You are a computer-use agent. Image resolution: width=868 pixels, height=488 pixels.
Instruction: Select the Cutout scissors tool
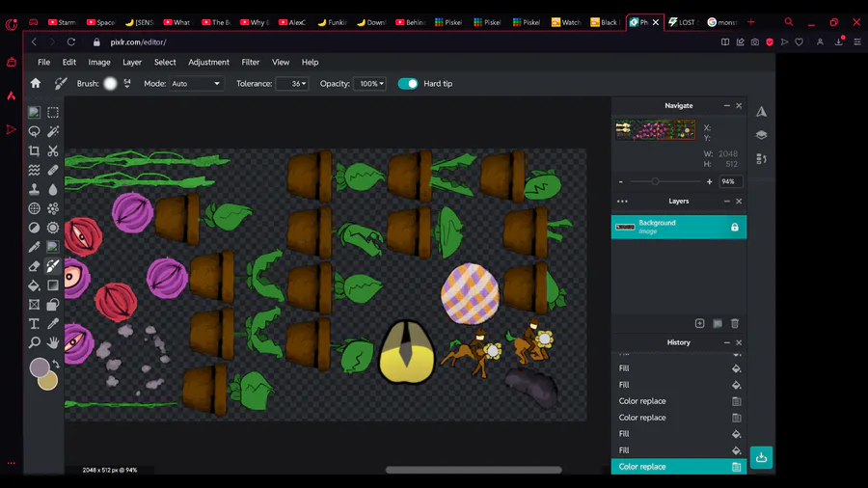pyautogui.click(x=53, y=150)
